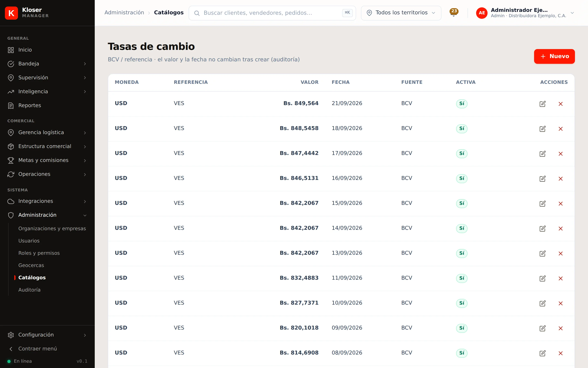Click the search magnifier icon
Viewport: 588px width, 368px height.
[x=197, y=13]
